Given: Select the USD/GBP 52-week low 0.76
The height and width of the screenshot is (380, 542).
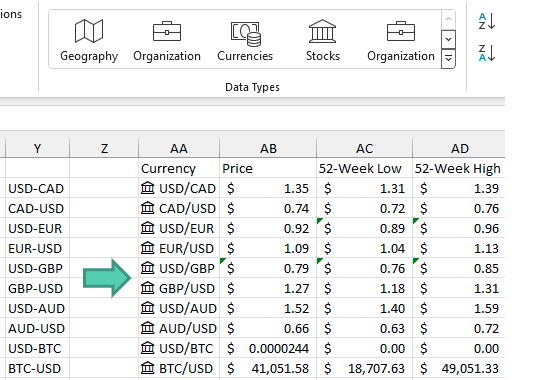Looking at the screenshot, I should point(364,269).
